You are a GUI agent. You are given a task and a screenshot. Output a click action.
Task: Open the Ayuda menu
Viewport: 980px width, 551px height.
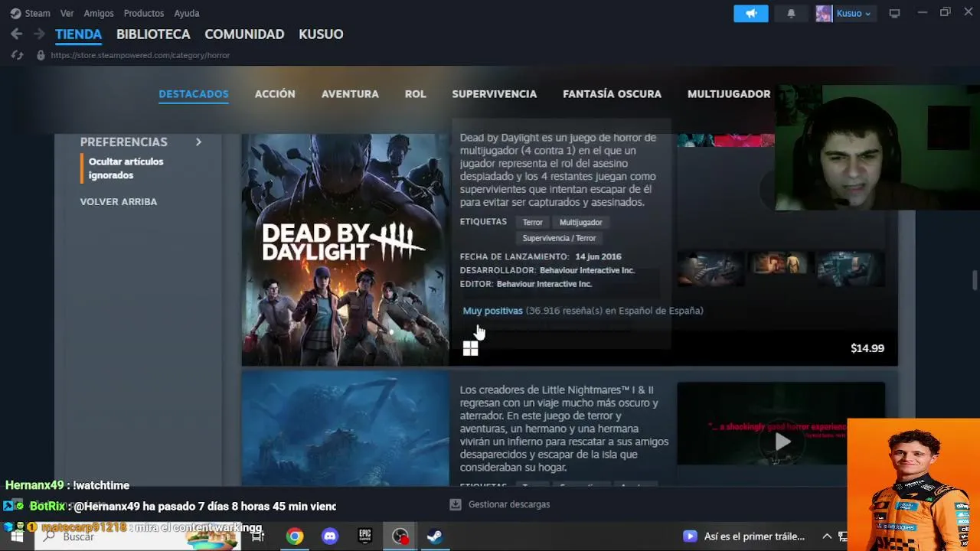(x=187, y=13)
